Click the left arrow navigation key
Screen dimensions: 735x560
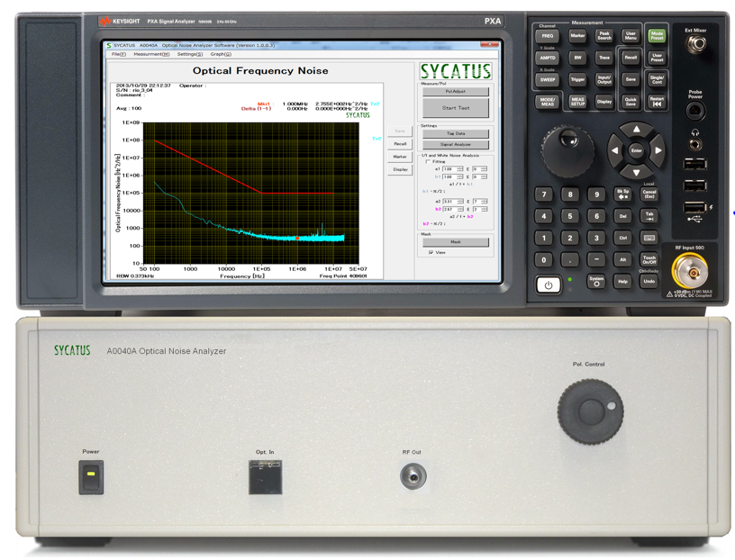pos(615,150)
